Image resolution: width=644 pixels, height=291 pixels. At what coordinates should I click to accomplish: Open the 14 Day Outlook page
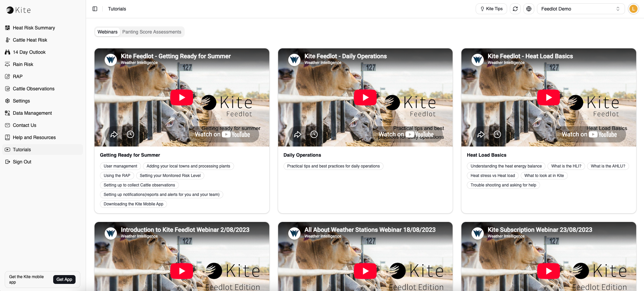(x=43, y=52)
